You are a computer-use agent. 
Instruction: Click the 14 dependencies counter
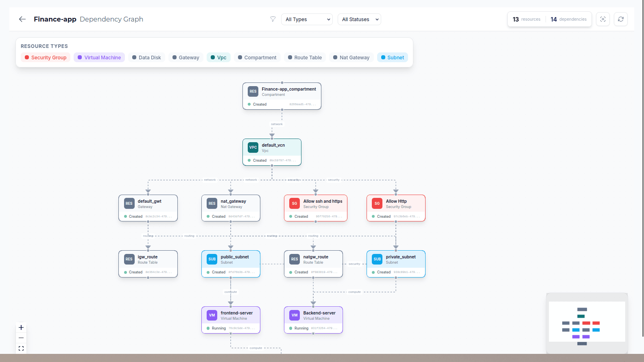click(568, 19)
